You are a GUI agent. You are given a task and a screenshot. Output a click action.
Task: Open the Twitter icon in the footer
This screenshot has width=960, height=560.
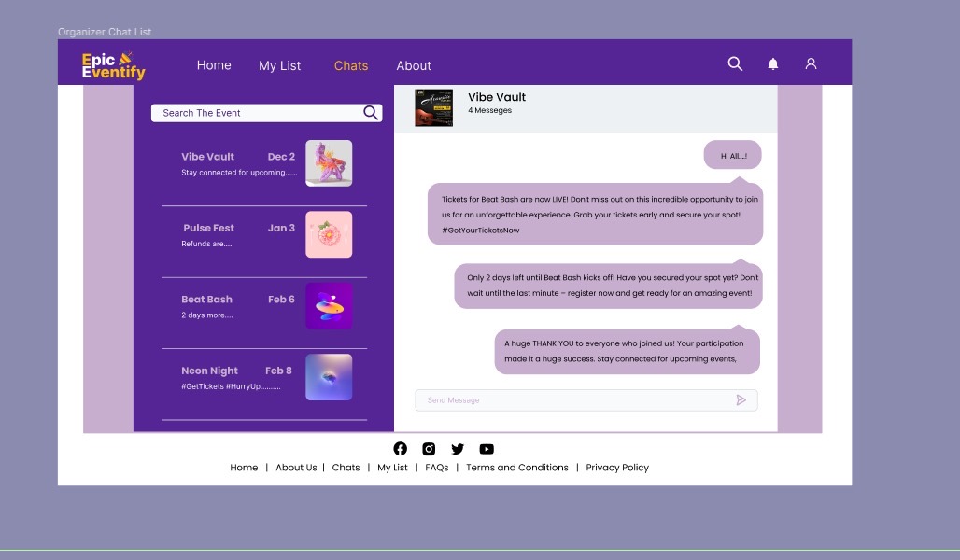458,449
